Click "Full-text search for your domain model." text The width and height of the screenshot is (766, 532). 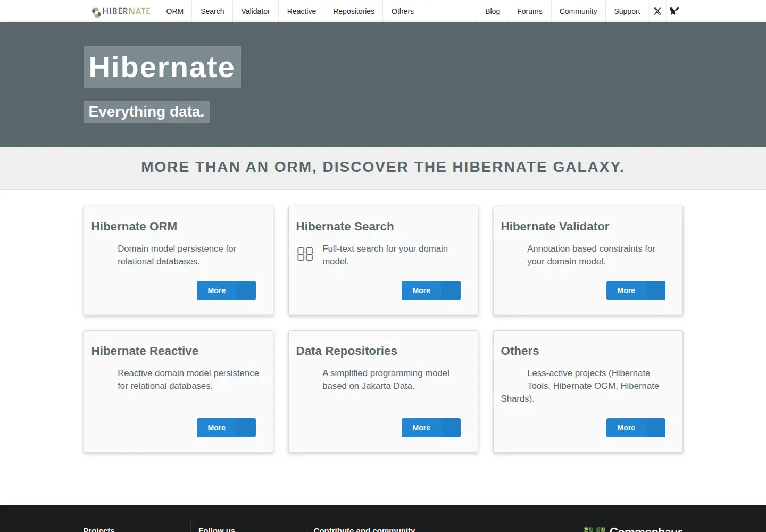(385, 255)
